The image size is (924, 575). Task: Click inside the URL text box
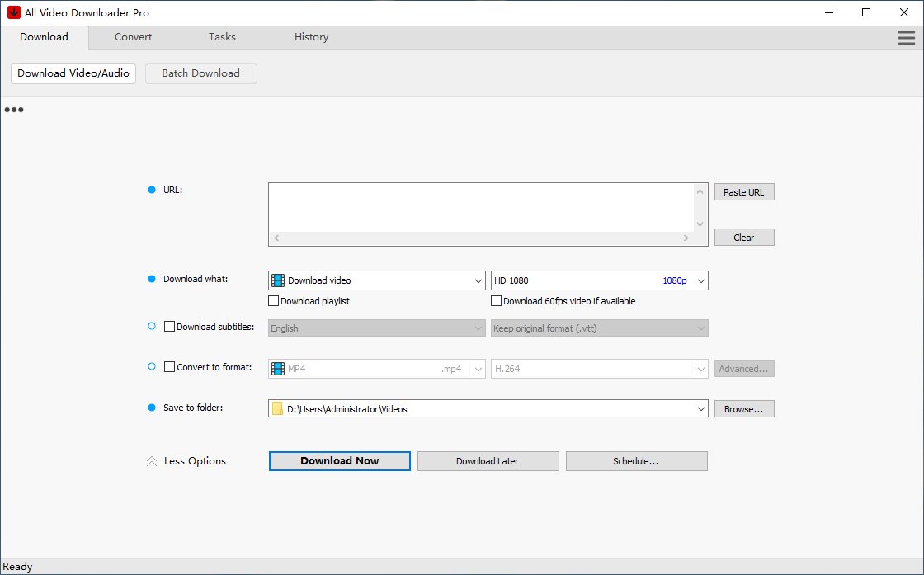482,208
